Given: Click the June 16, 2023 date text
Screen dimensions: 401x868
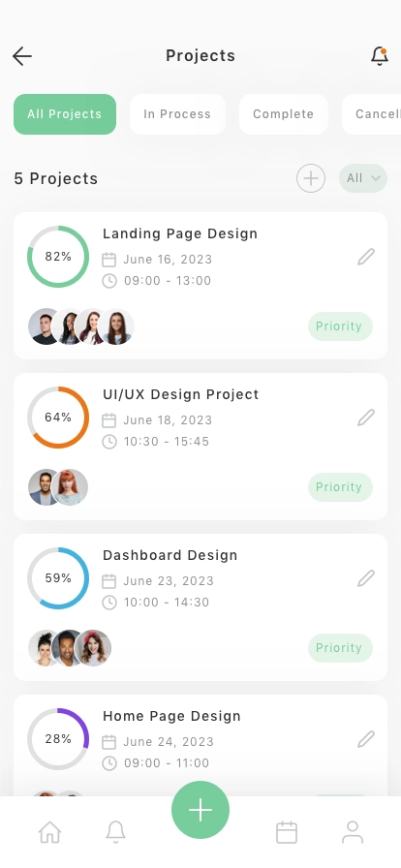Looking at the screenshot, I should click(x=168, y=260).
